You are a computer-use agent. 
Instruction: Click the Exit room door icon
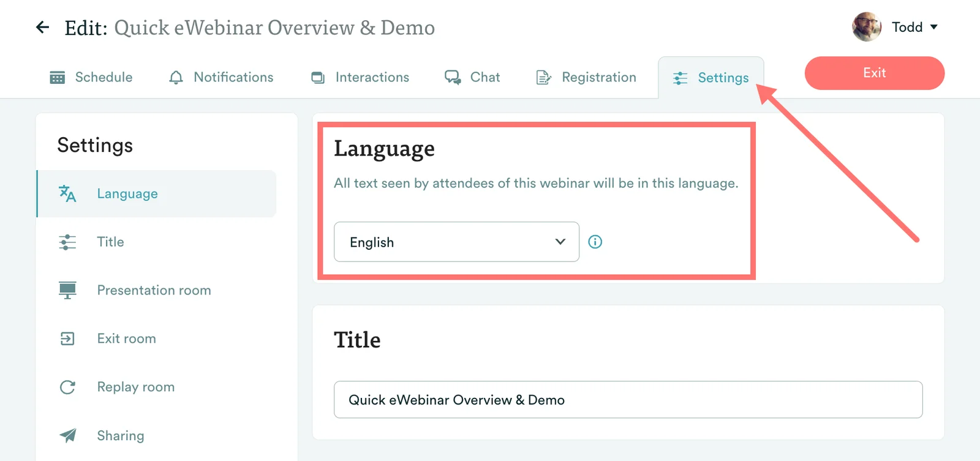[x=67, y=339]
